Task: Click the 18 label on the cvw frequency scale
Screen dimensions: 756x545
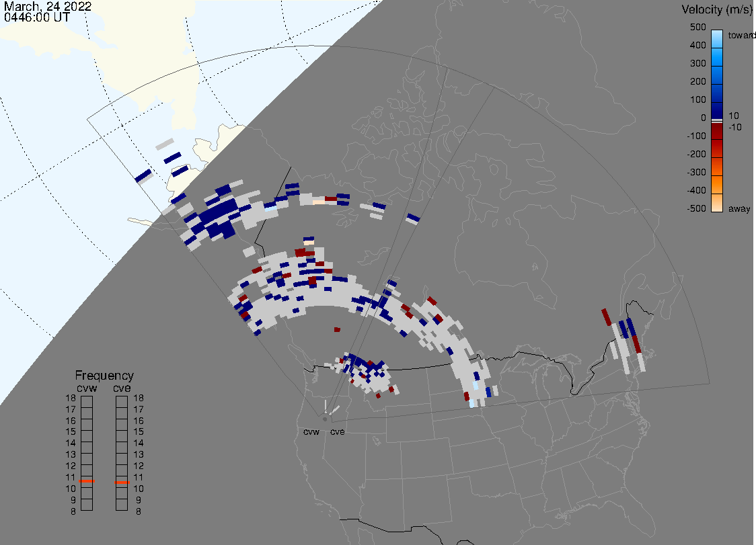Action: [x=71, y=398]
